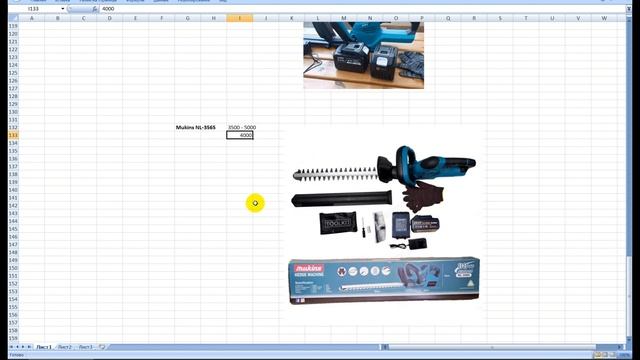Select column D header

tap(109, 18)
